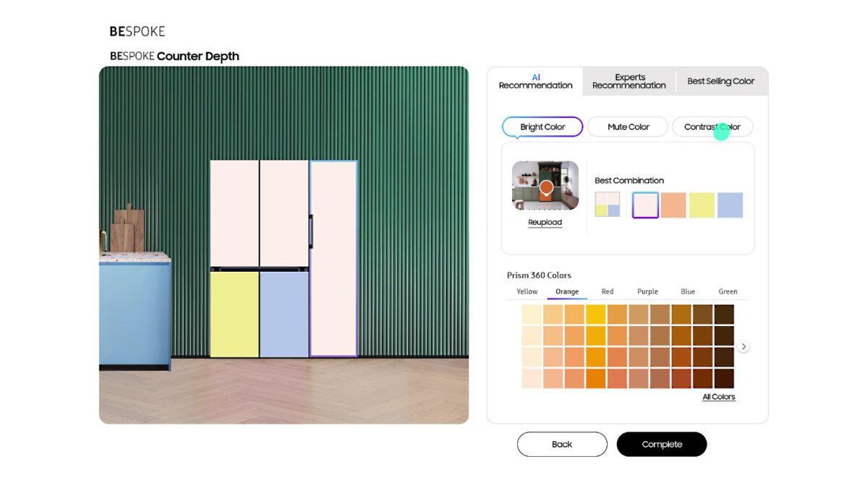Pick the light blue Best Combination swatch
The width and height of the screenshot is (868, 488).
pos(730,205)
